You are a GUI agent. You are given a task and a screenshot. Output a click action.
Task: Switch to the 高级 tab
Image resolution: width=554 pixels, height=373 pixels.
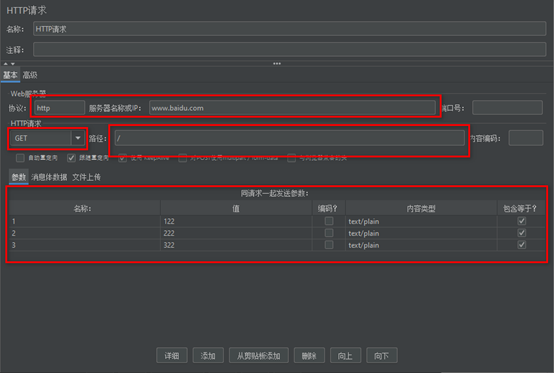coord(30,75)
